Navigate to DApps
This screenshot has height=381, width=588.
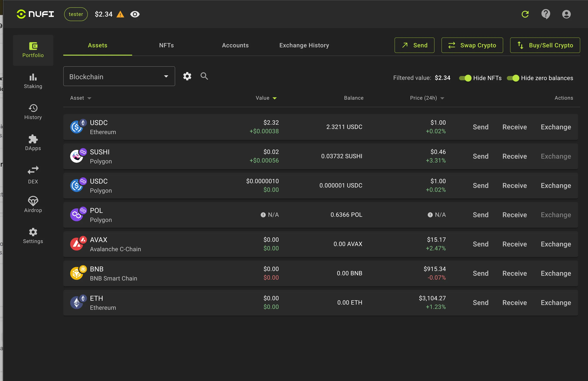click(x=33, y=143)
